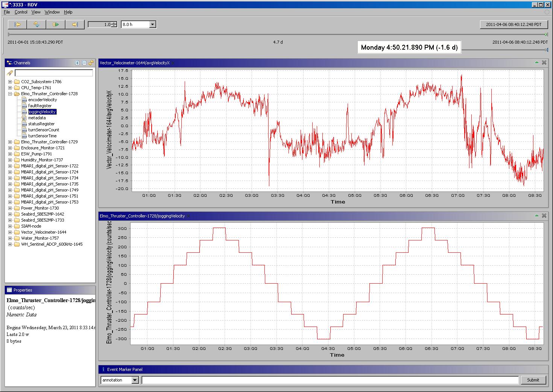Collapse the Elmo_Thruster_Controller-1728 tree node
Viewport: 553px width, 392px height.
click(10, 94)
